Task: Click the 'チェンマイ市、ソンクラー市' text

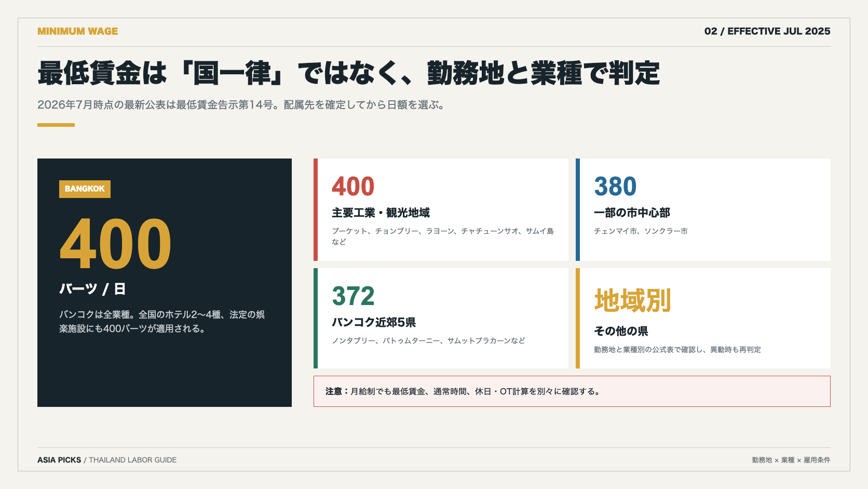Action: [x=641, y=231]
